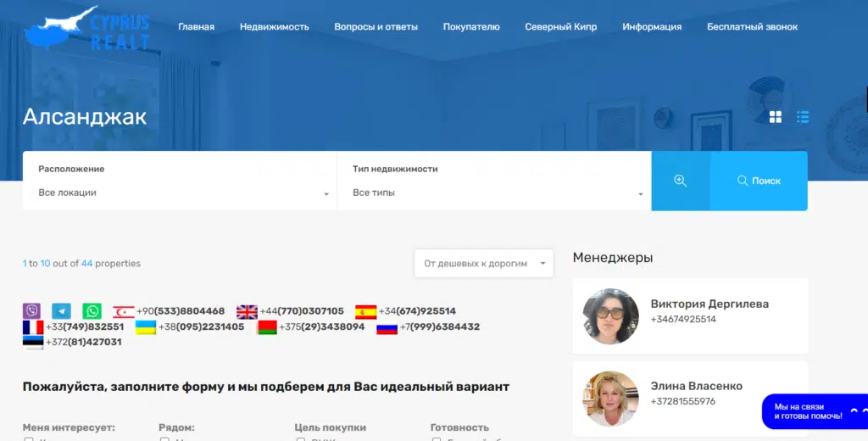Call Estonian number +372(81)427031
The width and height of the screenshot is (868, 441).
pyautogui.click(x=84, y=343)
